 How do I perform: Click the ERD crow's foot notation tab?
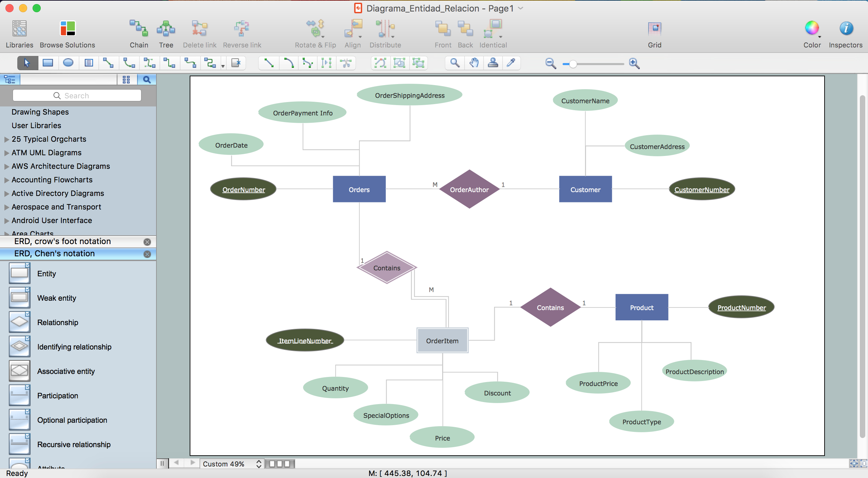point(62,241)
